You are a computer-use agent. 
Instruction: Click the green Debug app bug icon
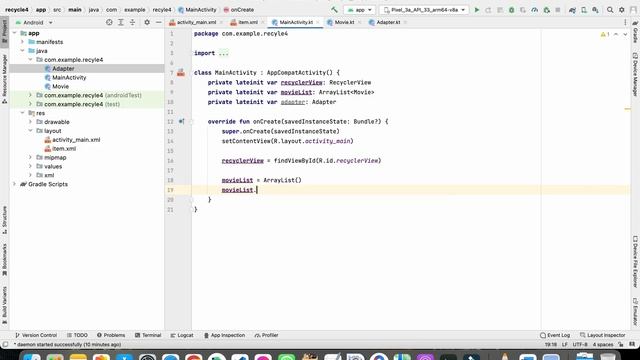tap(511, 9)
